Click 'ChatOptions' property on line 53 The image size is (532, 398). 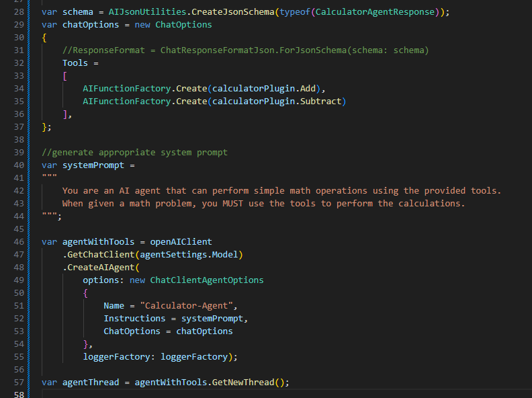132,331
